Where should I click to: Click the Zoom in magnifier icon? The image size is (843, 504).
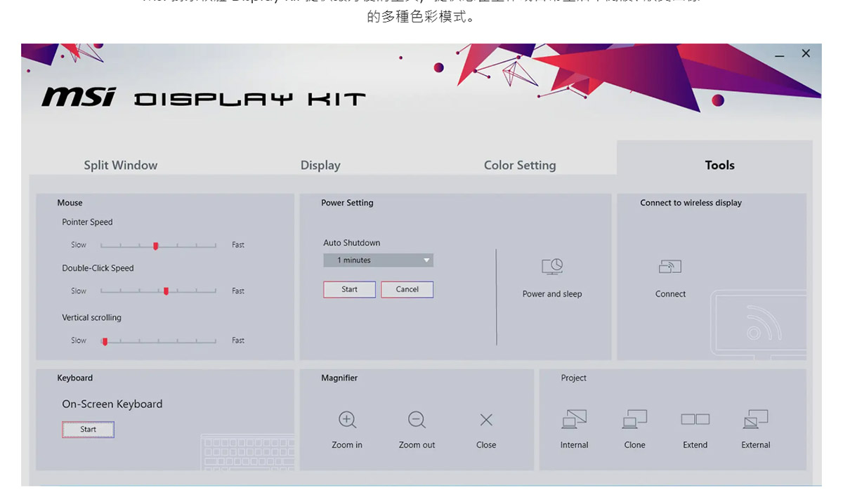point(347,420)
